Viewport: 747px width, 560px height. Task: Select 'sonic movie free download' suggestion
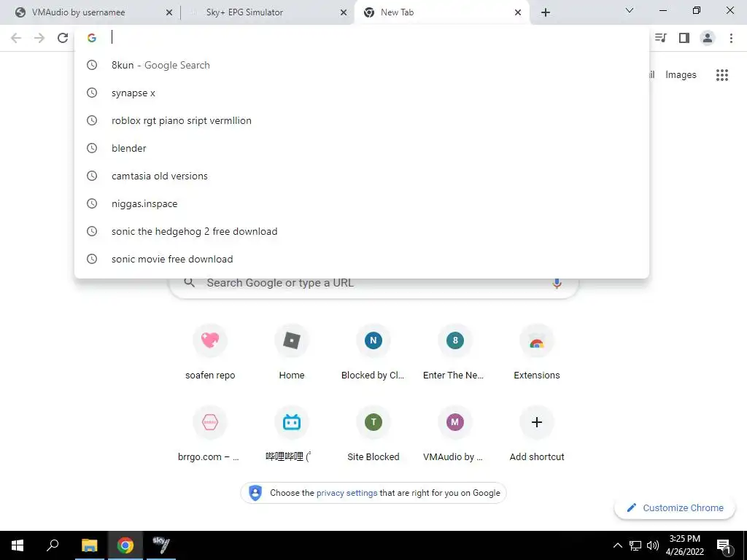362,259
